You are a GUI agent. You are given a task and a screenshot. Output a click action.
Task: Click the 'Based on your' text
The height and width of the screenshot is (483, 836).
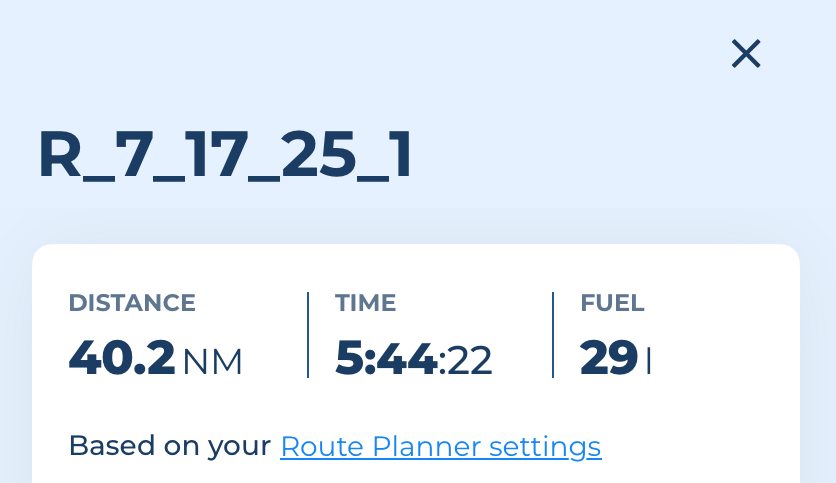[170, 446]
